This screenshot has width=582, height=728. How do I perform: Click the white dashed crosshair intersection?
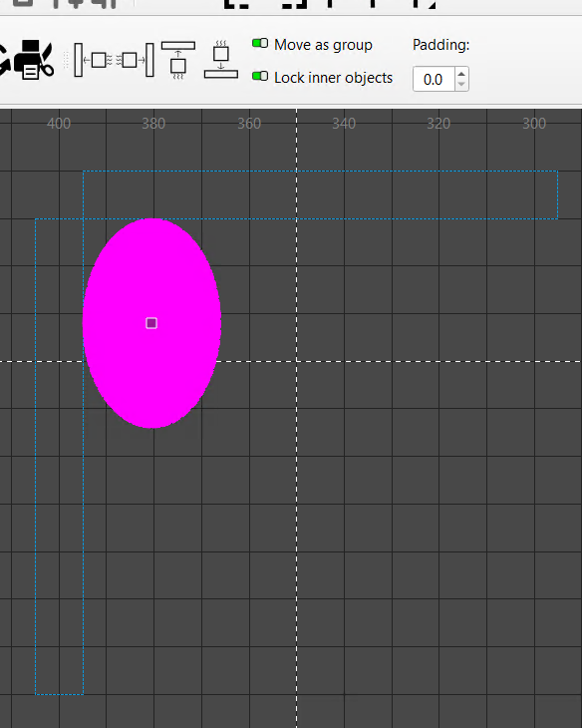(297, 361)
